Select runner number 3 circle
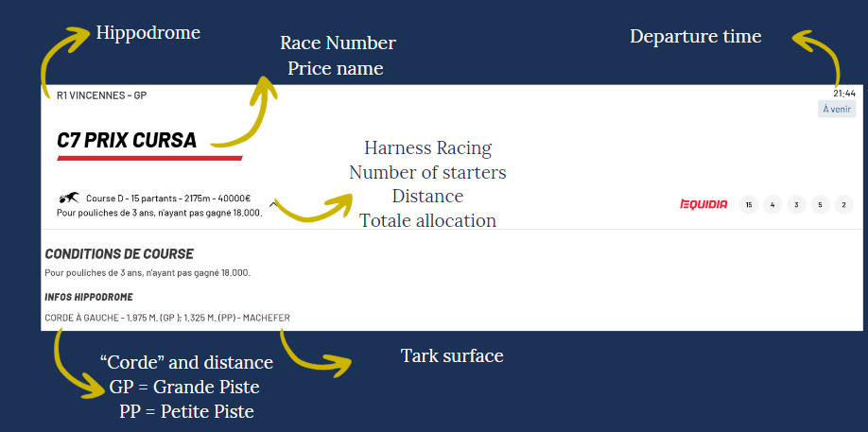Viewport: 868px width, 432px height. [796, 204]
